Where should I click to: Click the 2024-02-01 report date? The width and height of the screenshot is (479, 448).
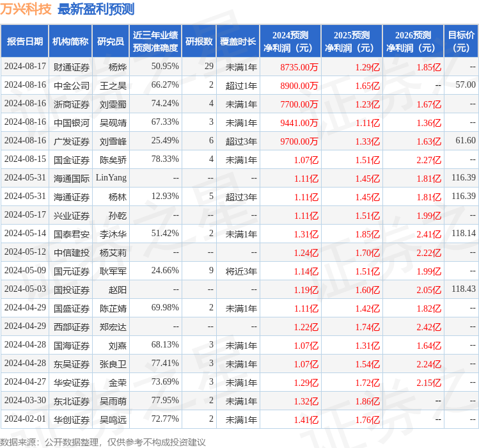pos(25,419)
